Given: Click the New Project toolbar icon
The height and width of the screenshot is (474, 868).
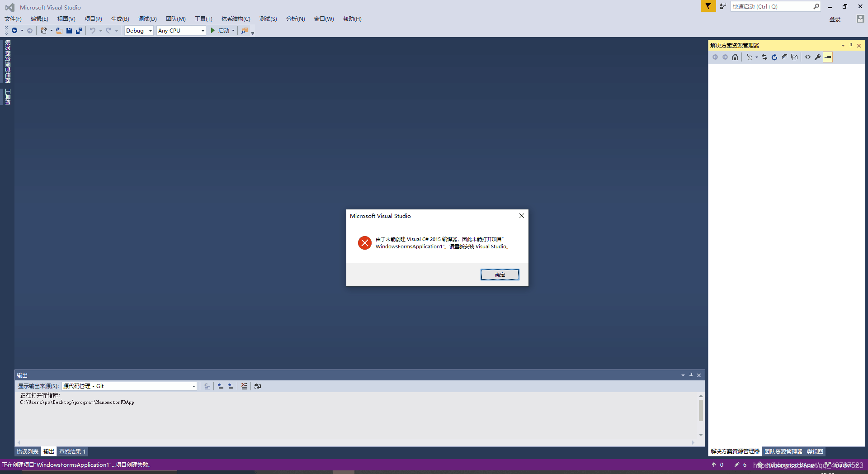Looking at the screenshot, I should (44, 31).
